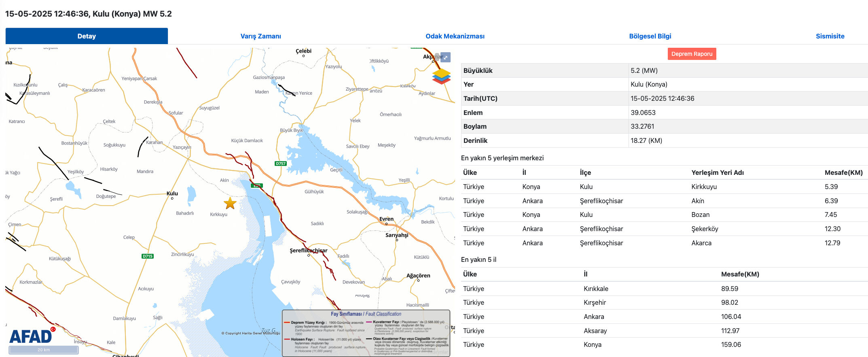
Task: Switch to the Varış Zamanı tab
Action: coord(260,36)
